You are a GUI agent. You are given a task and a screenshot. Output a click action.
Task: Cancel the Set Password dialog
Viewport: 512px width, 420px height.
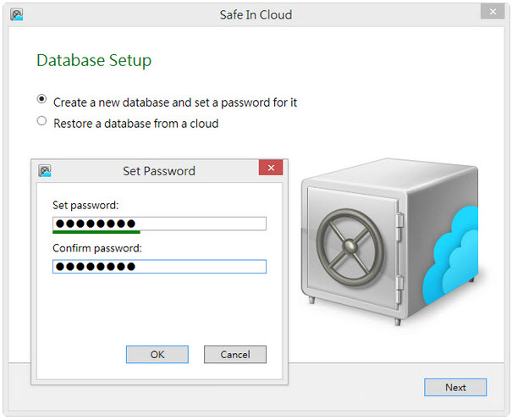click(x=235, y=354)
